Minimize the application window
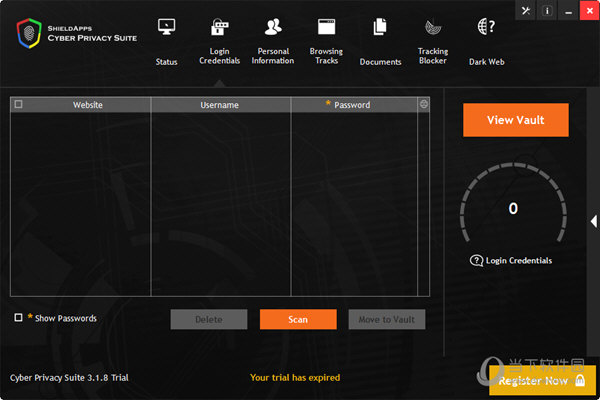 click(569, 11)
